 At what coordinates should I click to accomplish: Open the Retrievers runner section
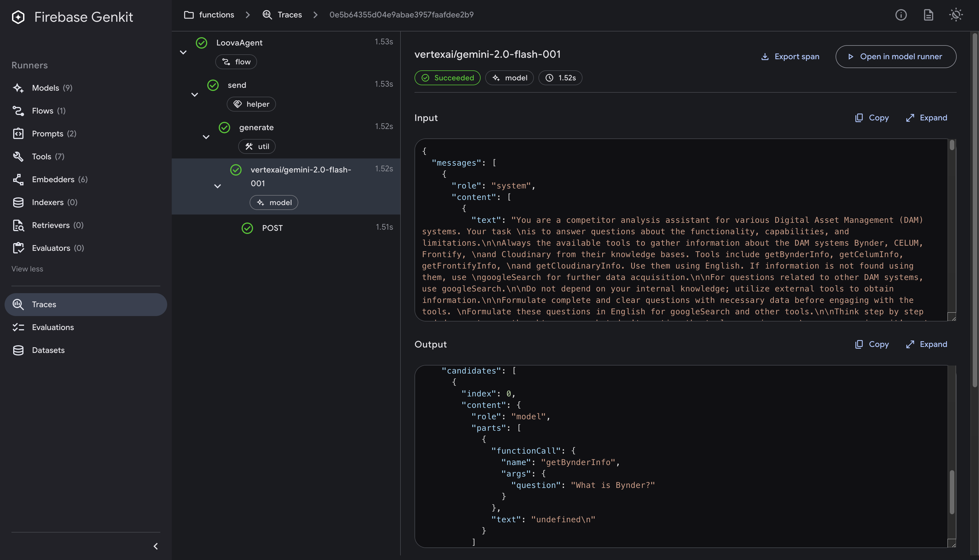click(x=50, y=225)
